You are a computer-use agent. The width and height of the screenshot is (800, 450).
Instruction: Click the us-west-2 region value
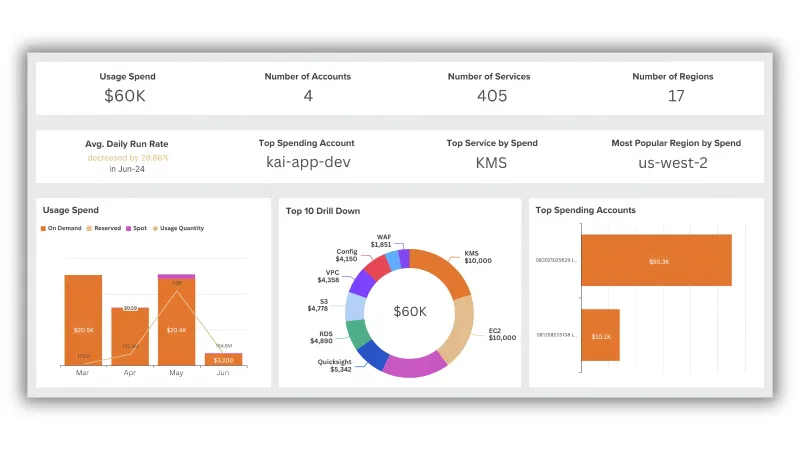pyautogui.click(x=673, y=163)
